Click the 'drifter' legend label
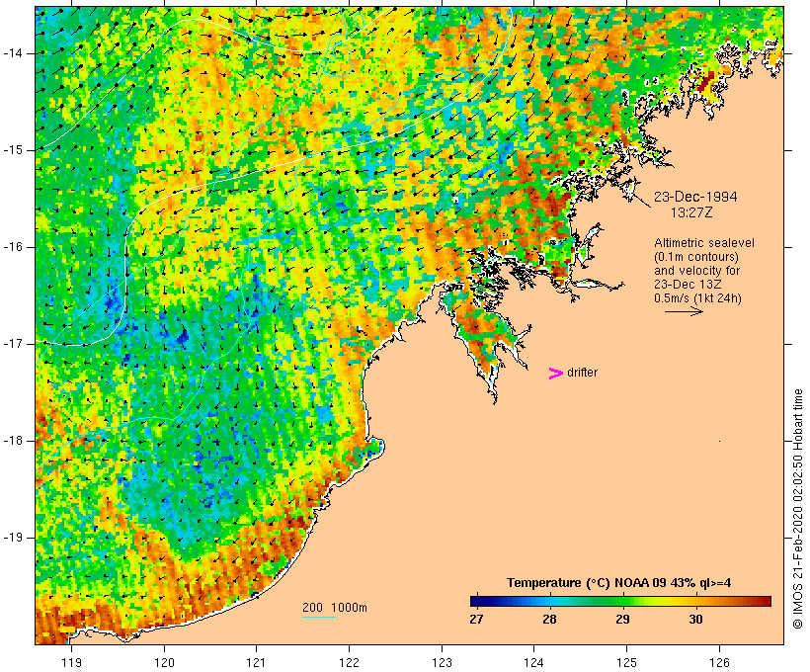This screenshot has height=672, width=810. (582, 373)
